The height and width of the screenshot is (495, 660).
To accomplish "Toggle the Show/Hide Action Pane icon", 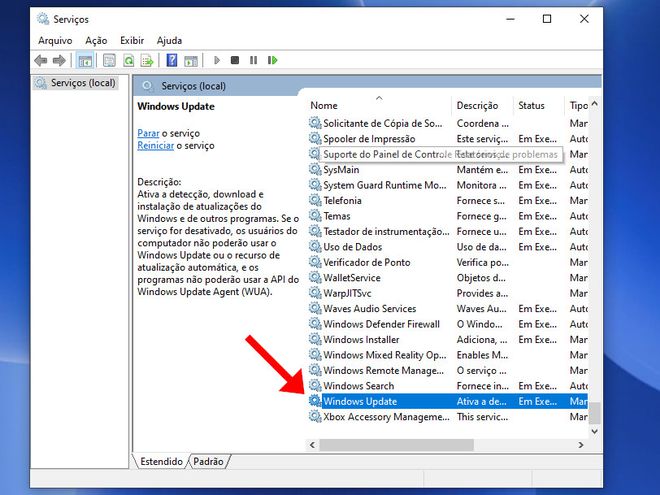I will [191, 61].
